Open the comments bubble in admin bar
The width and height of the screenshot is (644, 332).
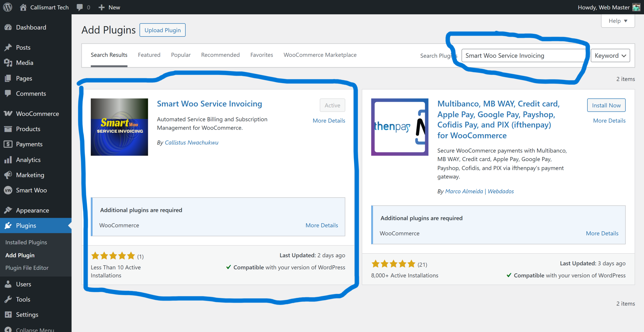click(x=80, y=7)
